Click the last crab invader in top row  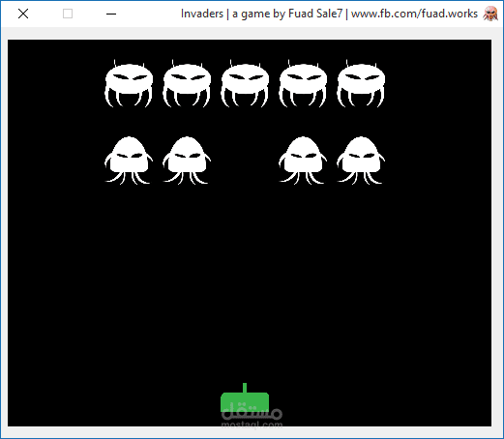(361, 83)
